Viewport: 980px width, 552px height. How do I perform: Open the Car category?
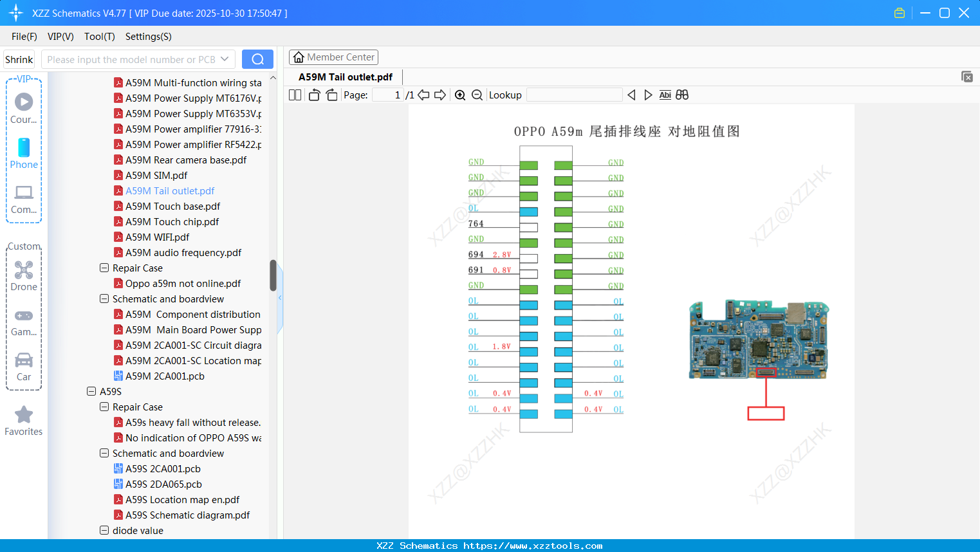pyautogui.click(x=24, y=367)
